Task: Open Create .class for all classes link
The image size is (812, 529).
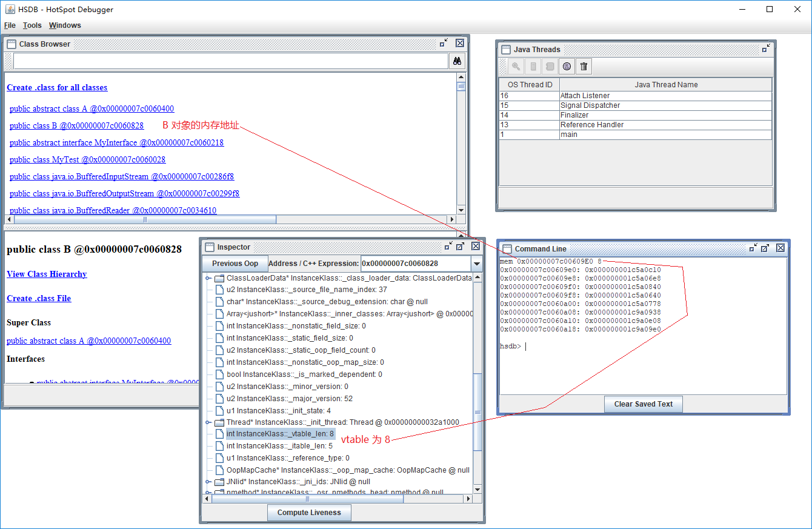Action: [x=57, y=88]
